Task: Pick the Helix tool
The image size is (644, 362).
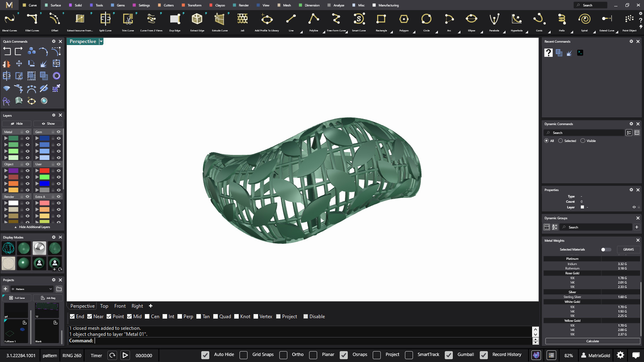Action: coord(561,22)
